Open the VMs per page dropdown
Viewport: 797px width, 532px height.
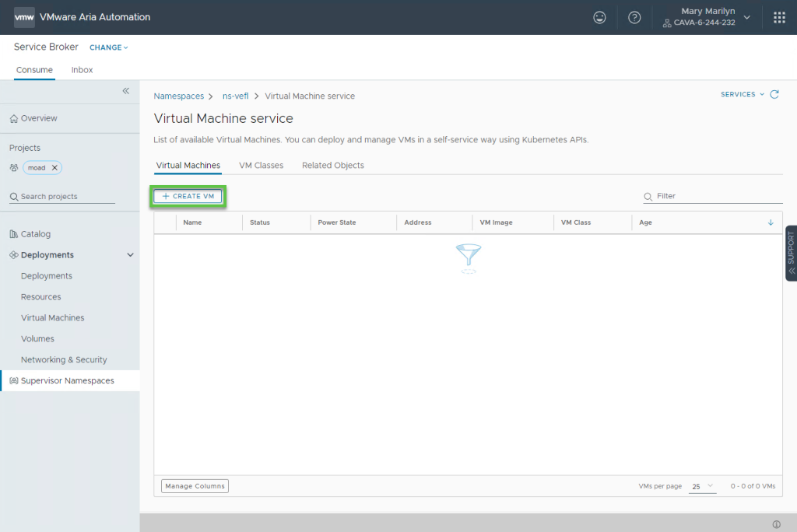(x=702, y=487)
